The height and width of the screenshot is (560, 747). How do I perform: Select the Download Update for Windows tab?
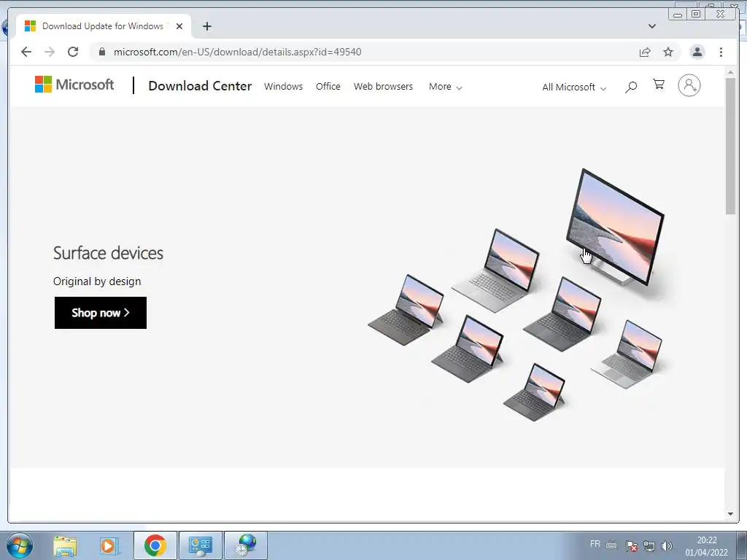click(x=104, y=26)
